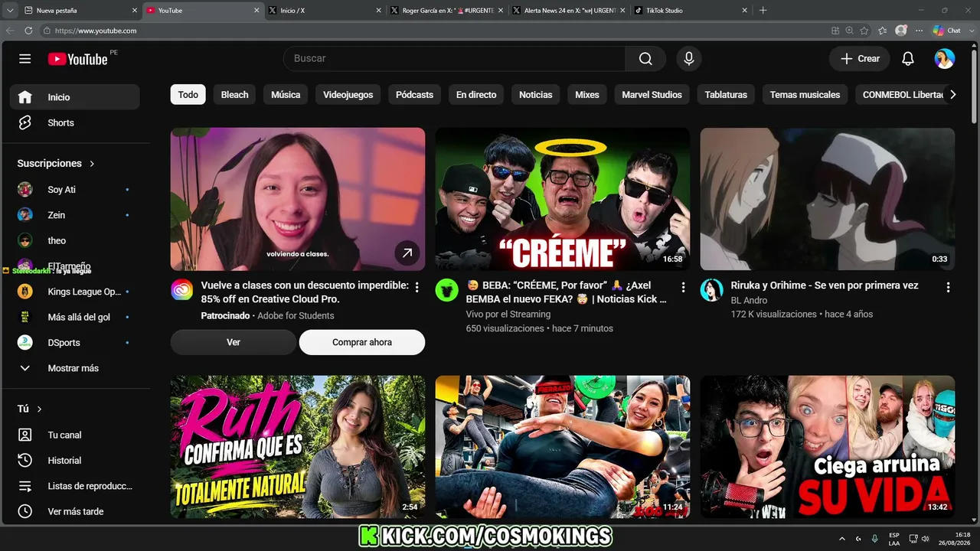Select the Bleach filter chip
Image resolution: width=980 pixels, height=551 pixels.
click(234, 95)
